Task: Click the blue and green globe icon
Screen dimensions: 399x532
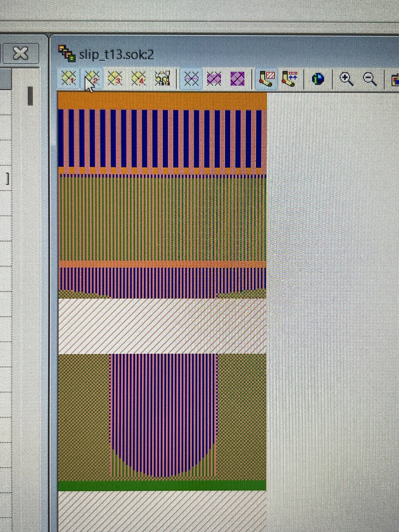Action: (x=318, y=79)
